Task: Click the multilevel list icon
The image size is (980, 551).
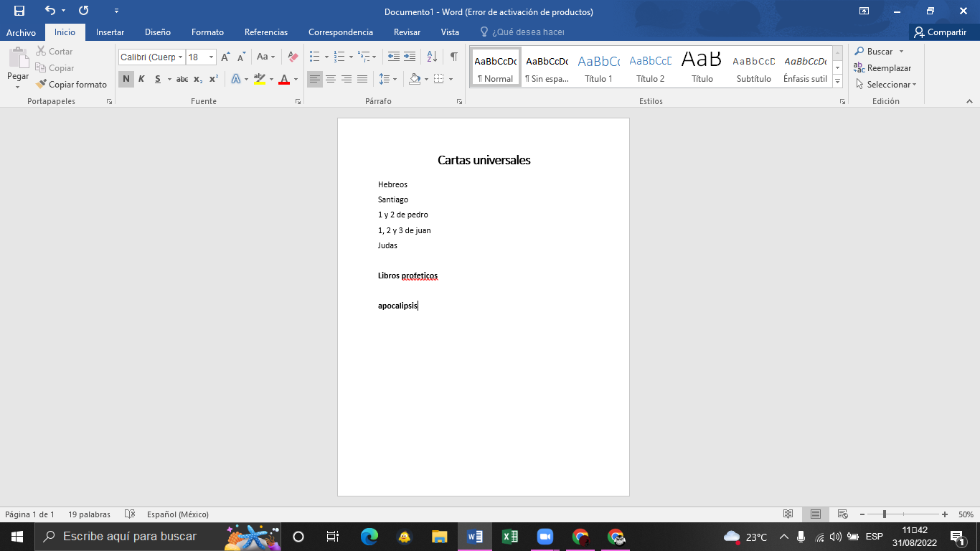Action: [x=364, y=57]
